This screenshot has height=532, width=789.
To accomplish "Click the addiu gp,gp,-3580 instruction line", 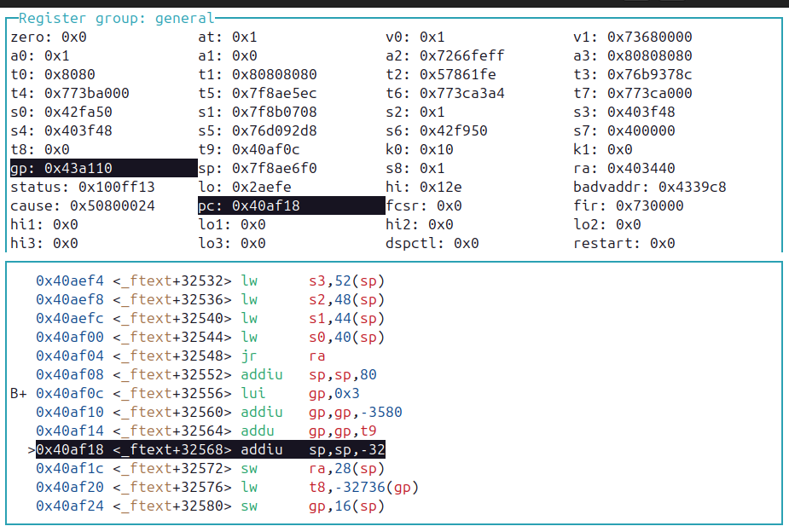I will [x=219, y=413].
